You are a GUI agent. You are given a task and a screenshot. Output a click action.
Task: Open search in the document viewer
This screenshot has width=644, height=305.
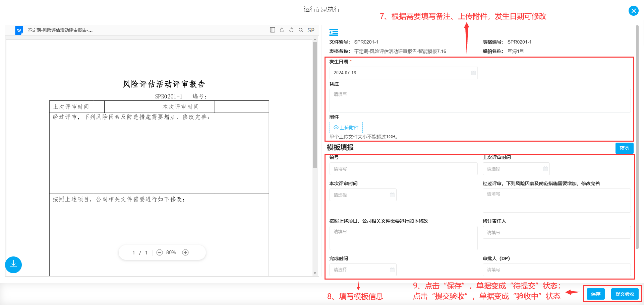[301, 30]
